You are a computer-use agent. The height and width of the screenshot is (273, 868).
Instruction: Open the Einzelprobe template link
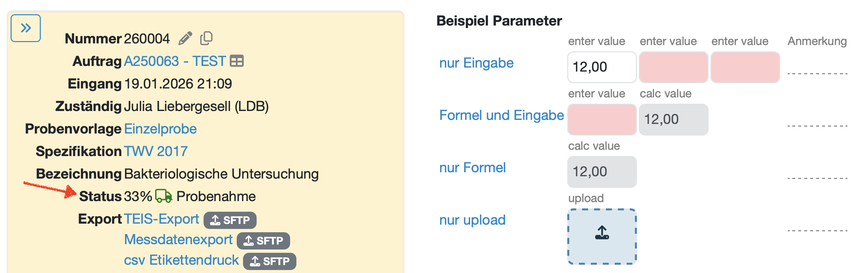[x=160, y=129]
